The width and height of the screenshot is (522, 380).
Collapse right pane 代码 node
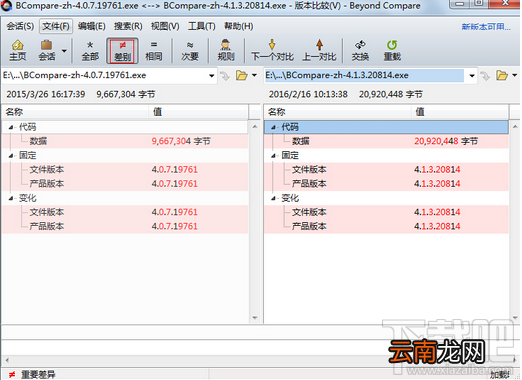coord(273,127)
